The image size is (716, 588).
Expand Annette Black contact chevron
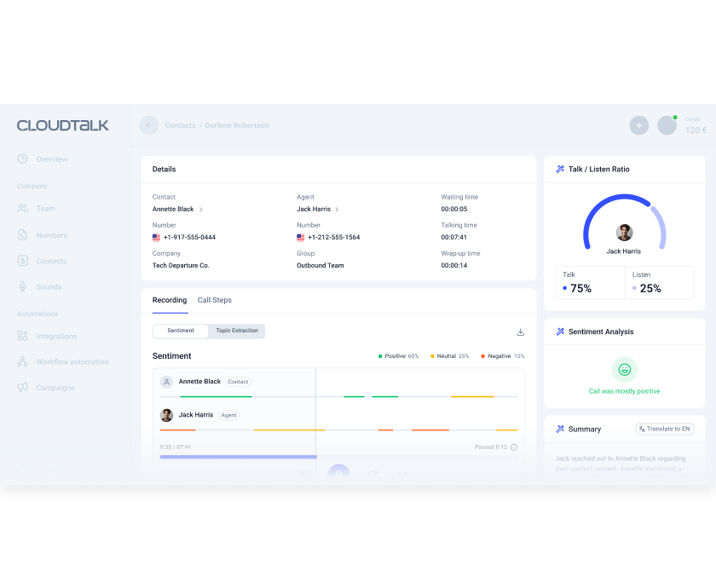(201, 210)
